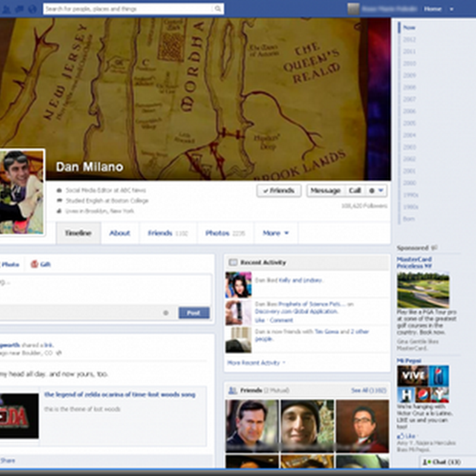Click the Friends status button

279,190
